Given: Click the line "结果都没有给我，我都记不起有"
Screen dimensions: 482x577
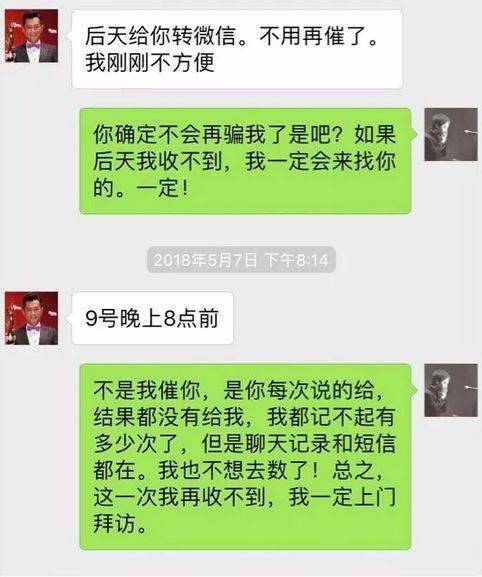Looking at the screenshot, I should [245, 417].
